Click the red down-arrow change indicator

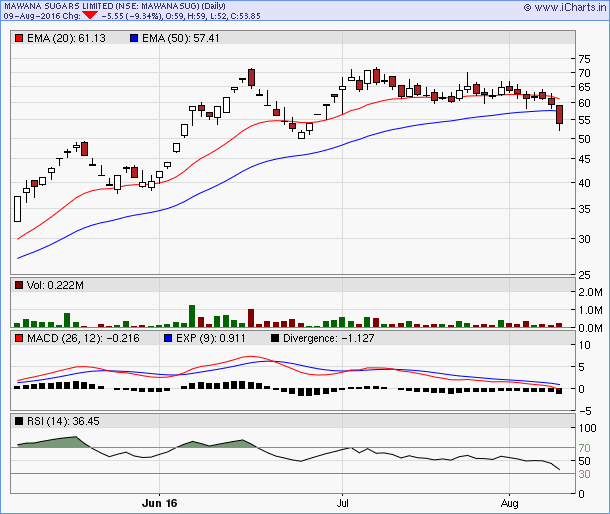(90, 15)
